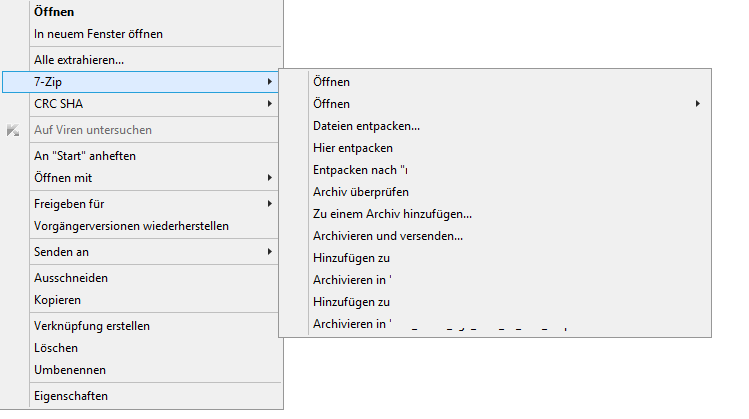Select "Kopieren" in the context menu
Viewport: 749px width, 419px height.
[x=57, y=300]
